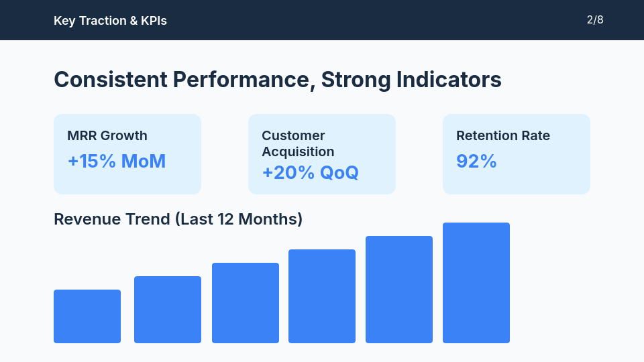The height and width of the screenshot is (362, 644).
Task: Click the 'Revenue Trend (Last 12 Months)' chart title
Action: pos(178,219)
